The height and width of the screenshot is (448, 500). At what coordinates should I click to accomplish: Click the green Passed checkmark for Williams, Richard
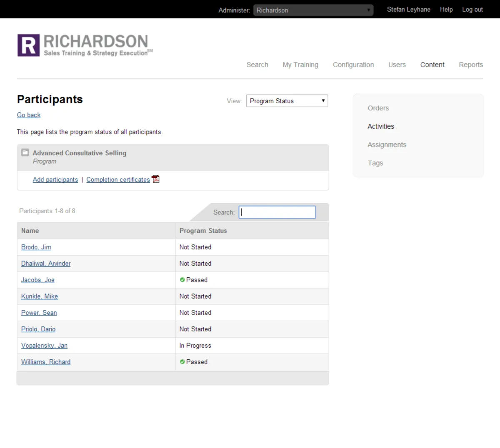[182, 362]
